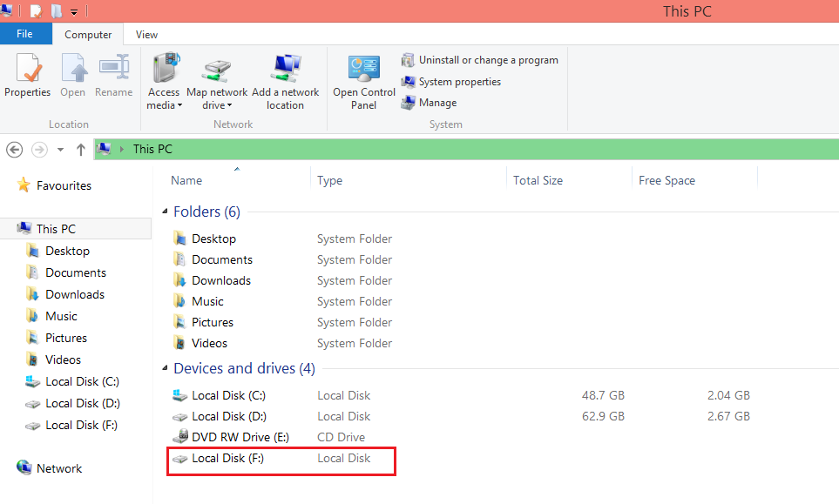Click the 2.67 GB free space value
The width and height of the screenshot is (839, 504).
coord(728,416)
